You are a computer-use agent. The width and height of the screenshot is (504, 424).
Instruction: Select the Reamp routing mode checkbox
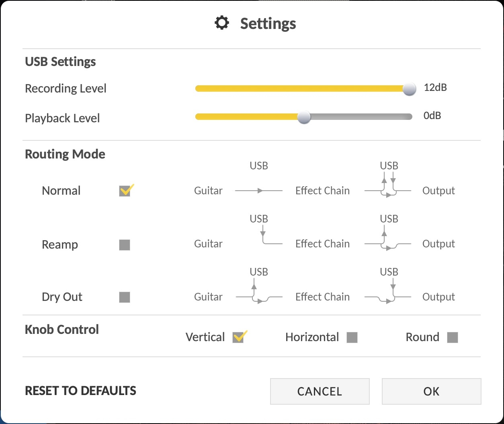coord(125,245)
